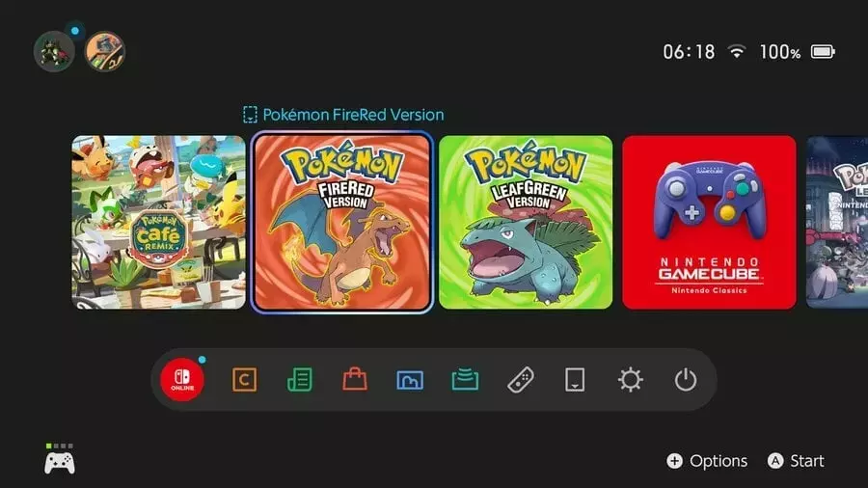Open the teal GameShare icon
Viewport: 868px width, 488px height.
465,380
